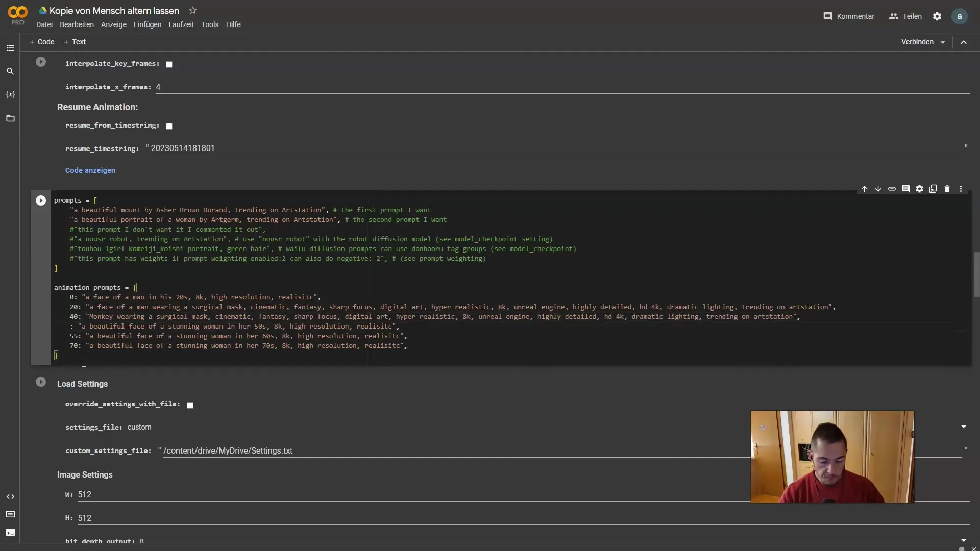Screen dimensions: 980x551
Task: Click the interpolate_x_frames input field
Action: coord(562,87)
